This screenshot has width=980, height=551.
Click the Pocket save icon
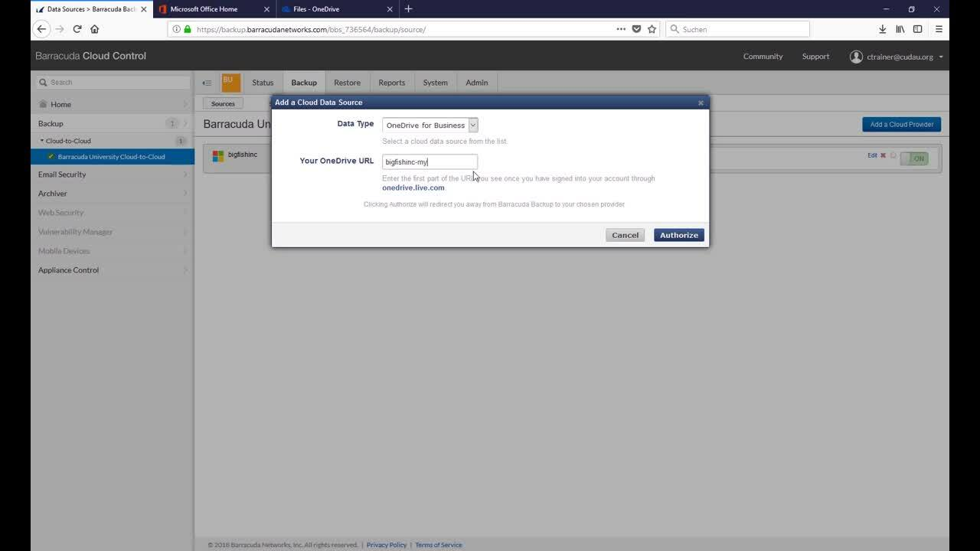[x=636, y=29]
